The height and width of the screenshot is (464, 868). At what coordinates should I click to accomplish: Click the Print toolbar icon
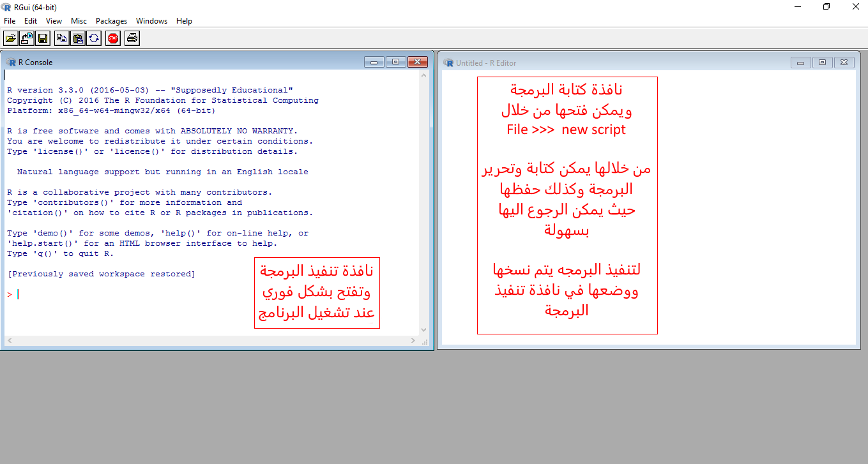[x=132, y=38]
